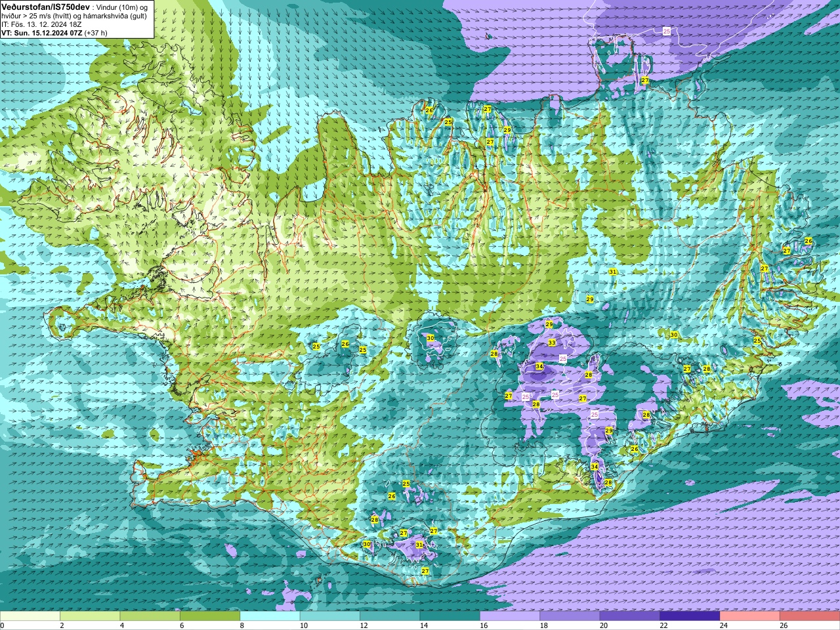Choose the 10–12 m/s turquoise legend swatch
840x630 pixels.
pyautogui.click(x=330, y=616)
